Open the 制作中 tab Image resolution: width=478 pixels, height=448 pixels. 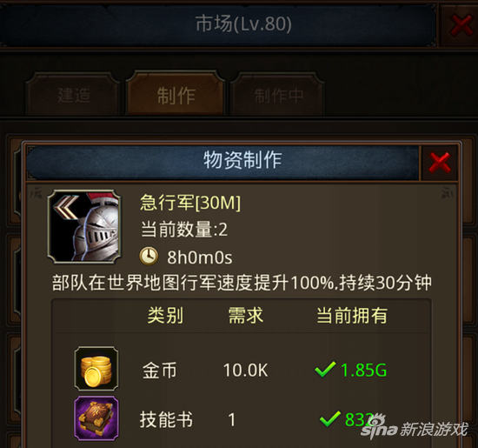pos(278,95)
